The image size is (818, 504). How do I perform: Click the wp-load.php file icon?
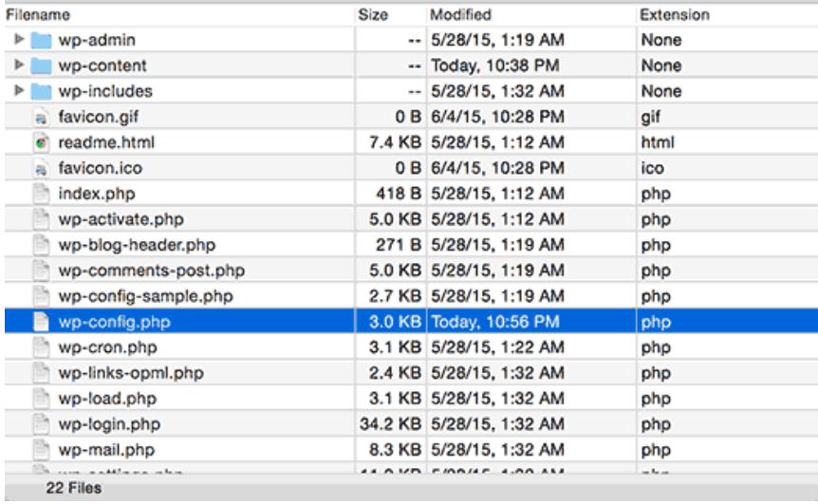point(41,398)
